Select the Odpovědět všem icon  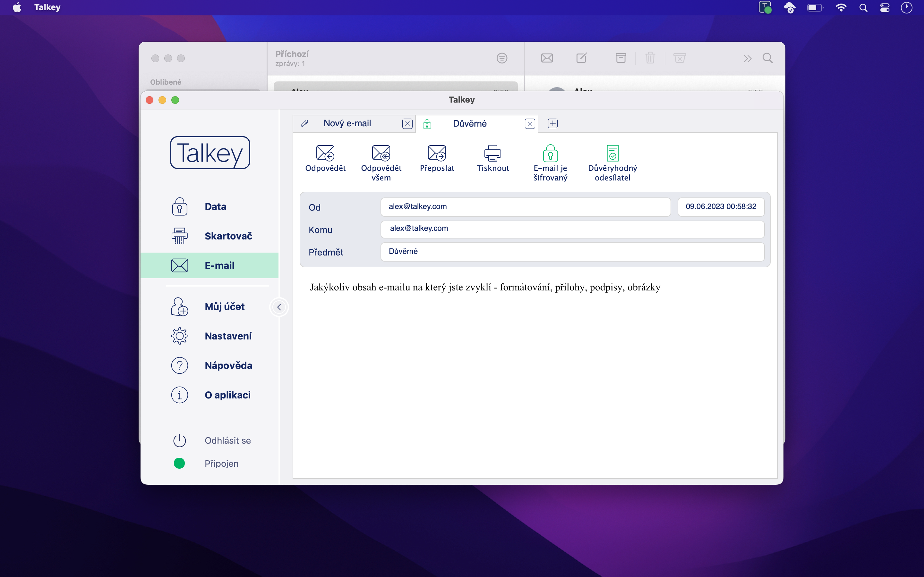pyautogui.click(x=381, y=154)
